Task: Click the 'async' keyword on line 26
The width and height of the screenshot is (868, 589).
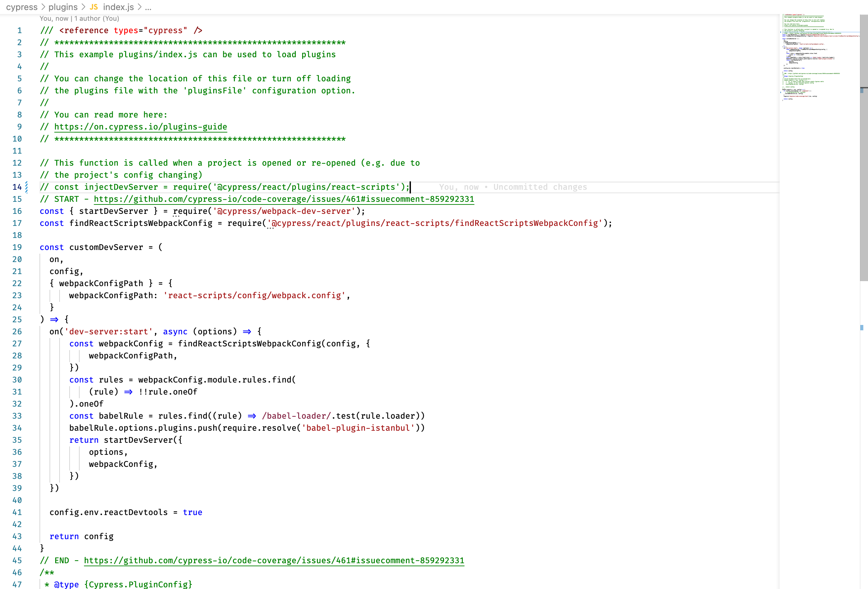Action: [175, 331]
